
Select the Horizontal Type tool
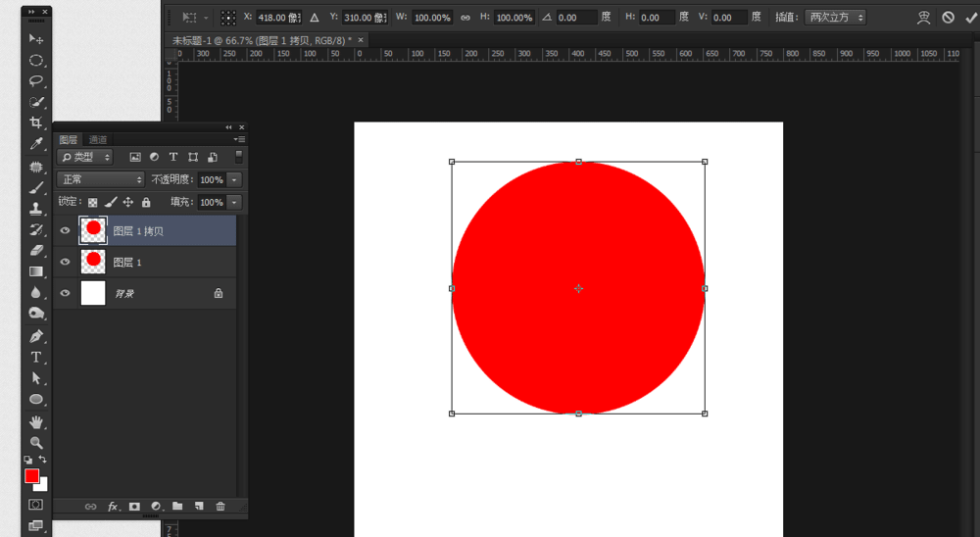tap(36, 357)
